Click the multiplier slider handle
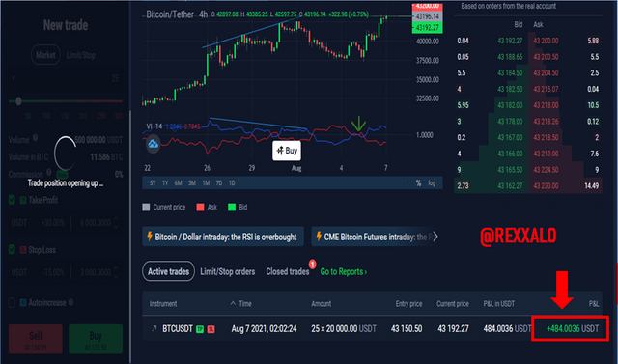 pyautogui.click(x=18, y=101)
